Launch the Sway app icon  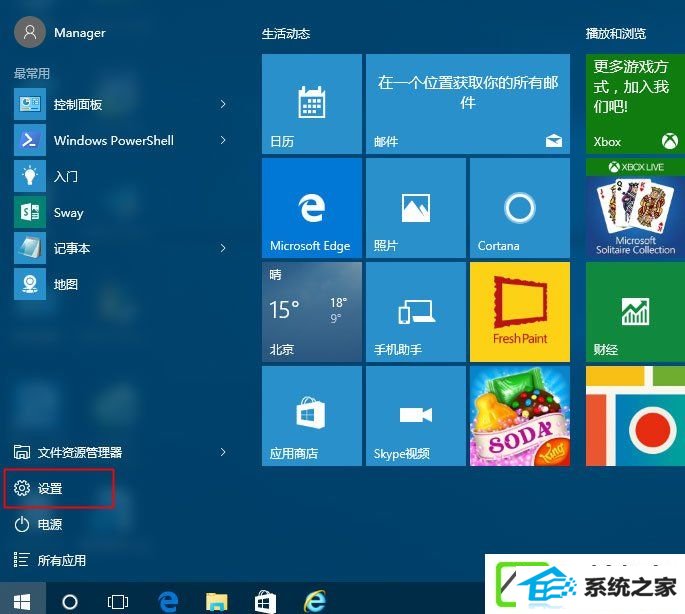click(x=30, y=212)
